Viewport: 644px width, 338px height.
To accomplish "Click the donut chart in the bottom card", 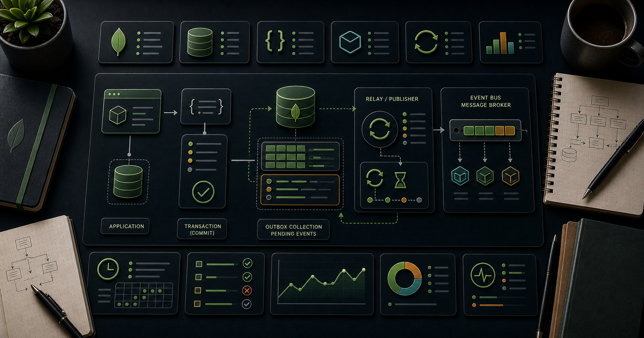I will click(x=405, y=279).
